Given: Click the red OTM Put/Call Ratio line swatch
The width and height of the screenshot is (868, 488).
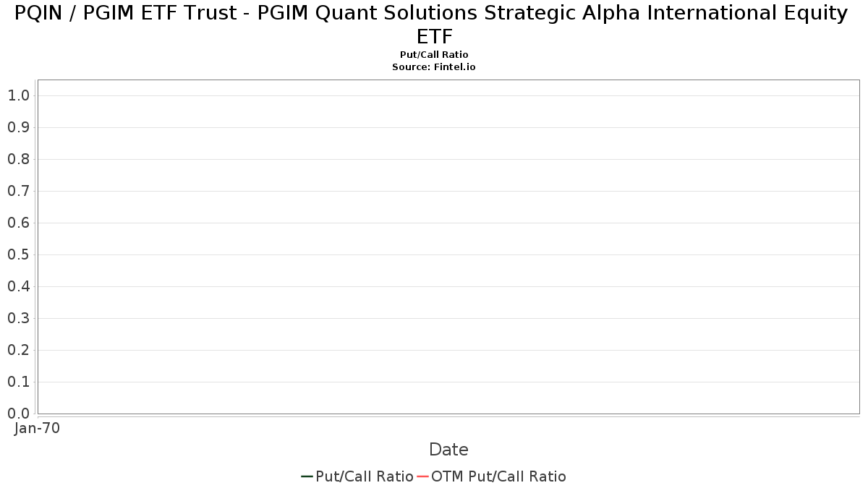Looking at the screenshot, I should (422, 476).
